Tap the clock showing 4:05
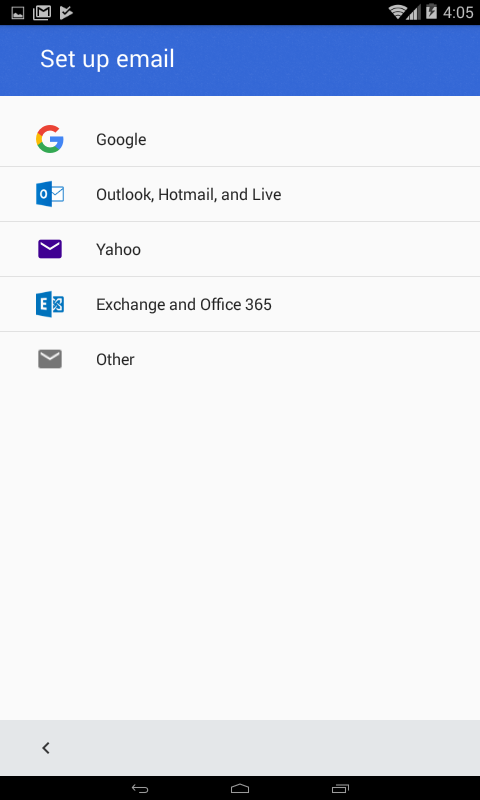The height and width of the screenshot is (800, 480). pos(458,12)
